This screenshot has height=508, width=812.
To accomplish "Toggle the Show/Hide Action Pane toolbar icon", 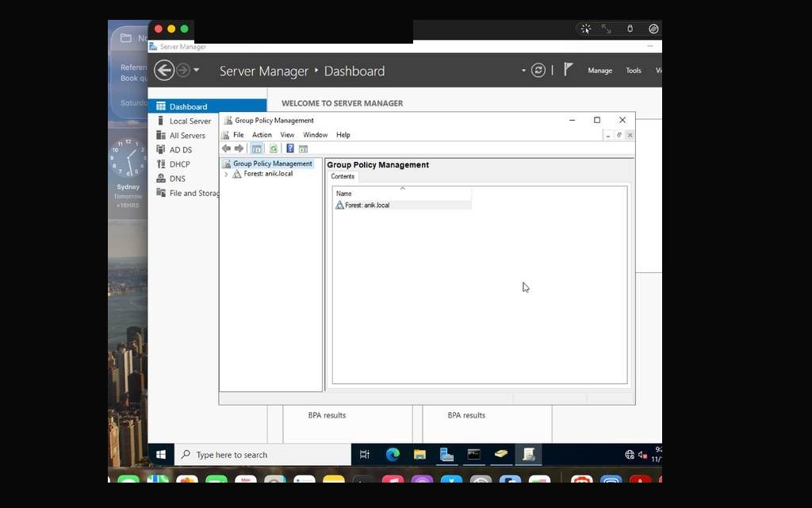I will coord(304,148).
